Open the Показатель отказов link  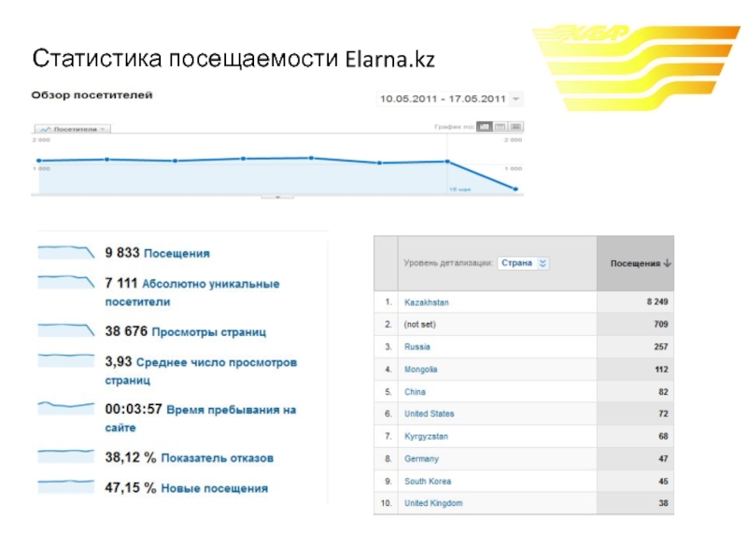[218, 458]
